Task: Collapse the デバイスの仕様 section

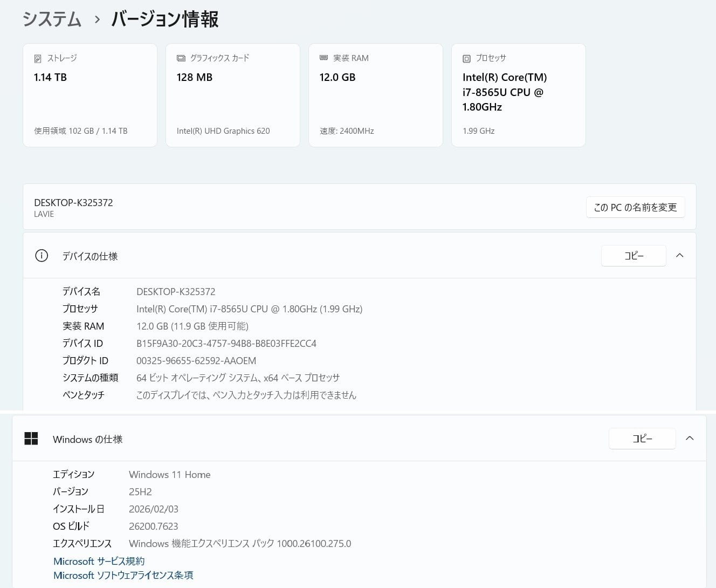Action: coord(680,256)
